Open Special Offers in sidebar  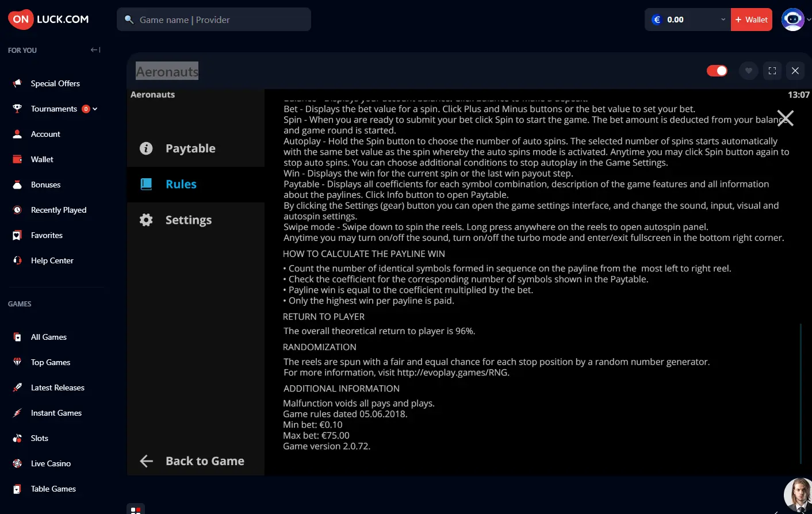pos(55,83)
